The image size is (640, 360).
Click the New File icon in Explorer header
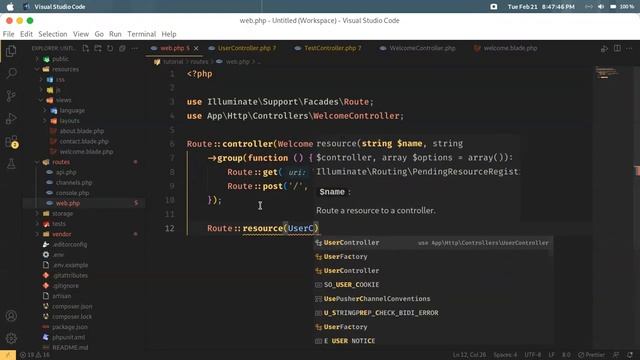tap(85, 48)
